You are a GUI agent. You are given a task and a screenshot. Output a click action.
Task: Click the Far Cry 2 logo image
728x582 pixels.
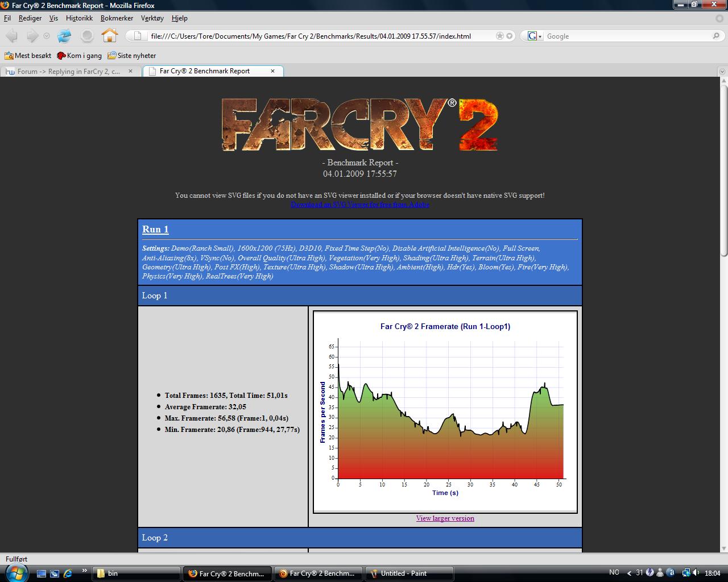point(359,124)
